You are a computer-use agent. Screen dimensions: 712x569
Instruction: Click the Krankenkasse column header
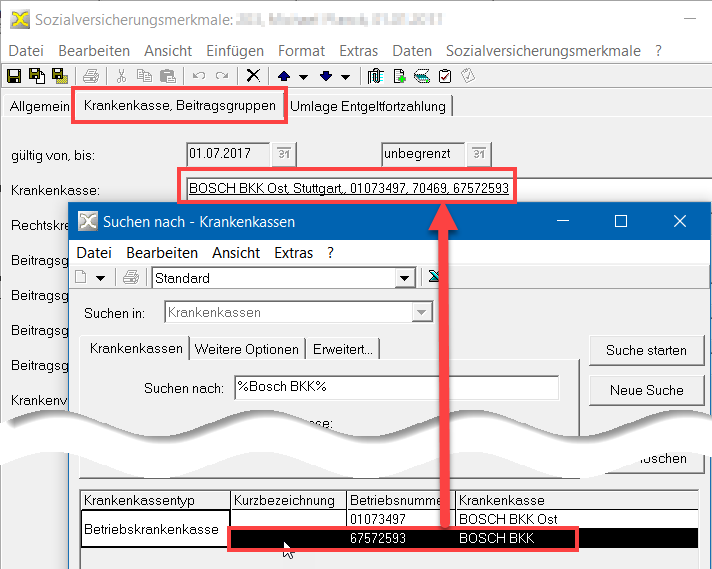577,500
